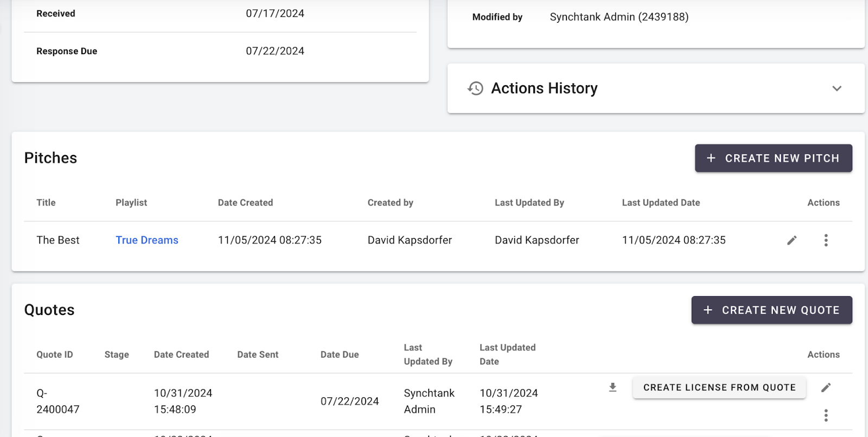This screenshot has width=868, height=437.
Task: Expand the Actions History panel chevron
Action: tap(837, 88)
